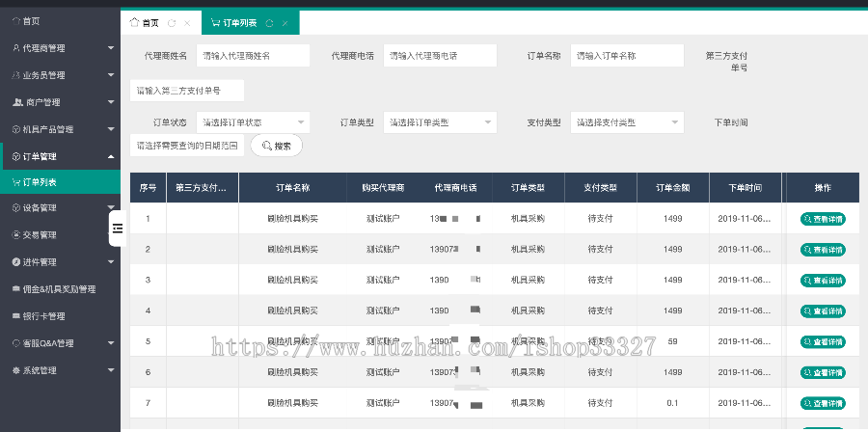Click 机具采购 in row 3
This screenshot has width=868, height=432.
coord(529,280)
